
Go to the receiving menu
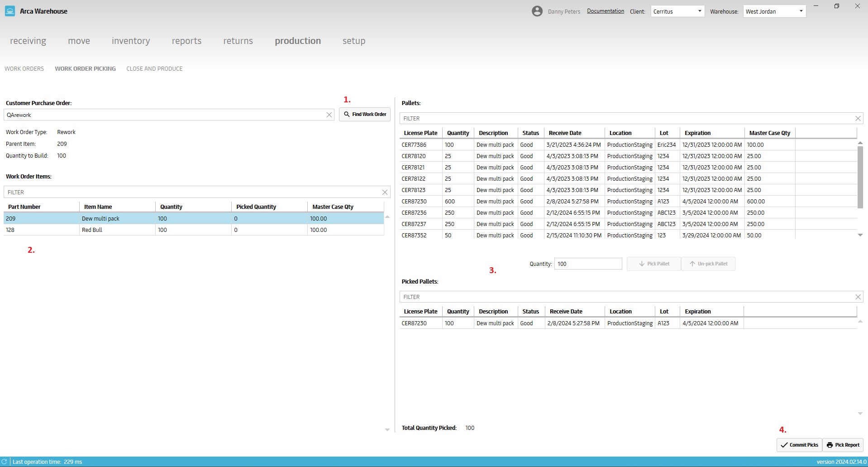coord(28,41)
